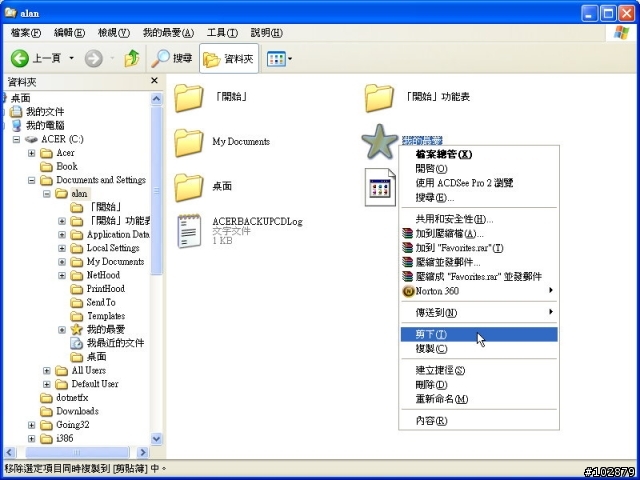Click 壓縮並發郵件... entry
The width and height of the screenshot is (640, 480).
pos(479,262)
